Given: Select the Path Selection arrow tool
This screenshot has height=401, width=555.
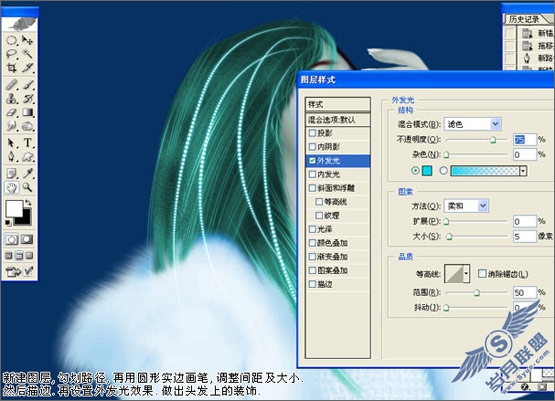Looking at the screenshot, I should [11, 143].
